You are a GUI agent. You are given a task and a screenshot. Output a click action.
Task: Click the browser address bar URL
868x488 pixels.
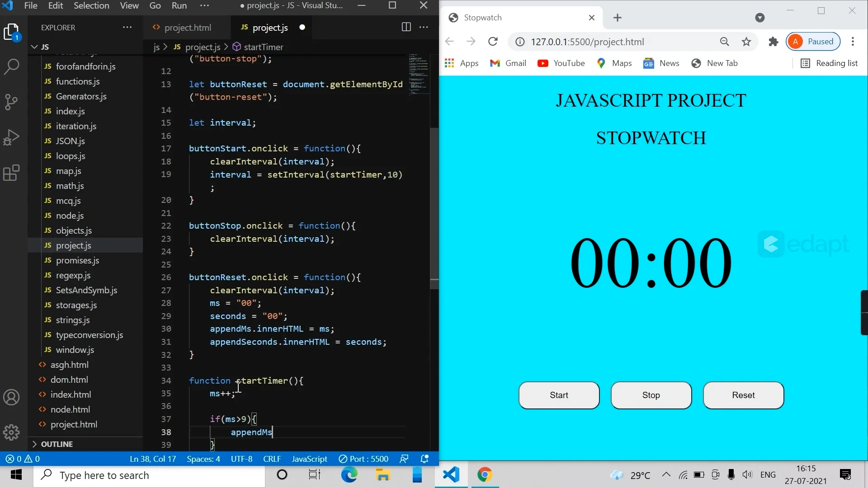pyautogui.click(x=587, y=42)
